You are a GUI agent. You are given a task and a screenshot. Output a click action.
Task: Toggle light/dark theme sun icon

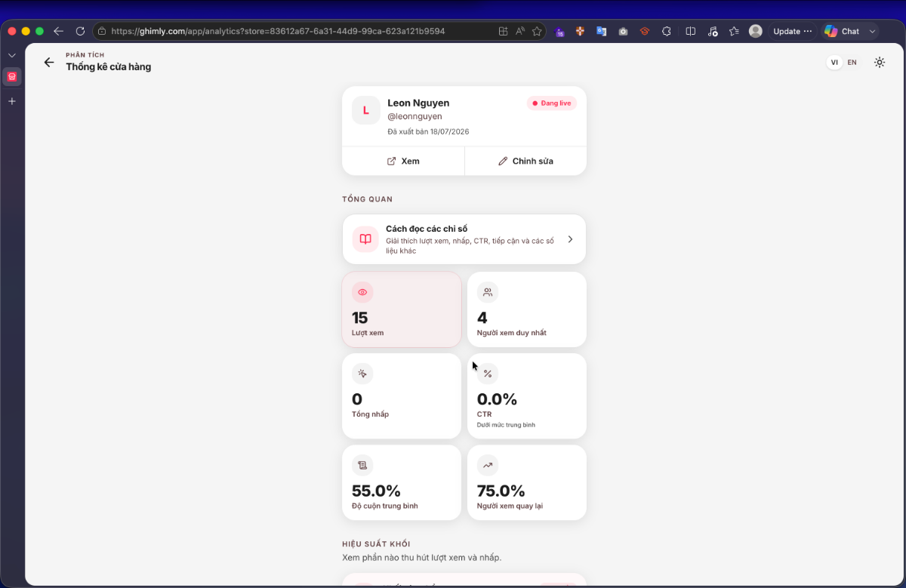tap(880, 63)
